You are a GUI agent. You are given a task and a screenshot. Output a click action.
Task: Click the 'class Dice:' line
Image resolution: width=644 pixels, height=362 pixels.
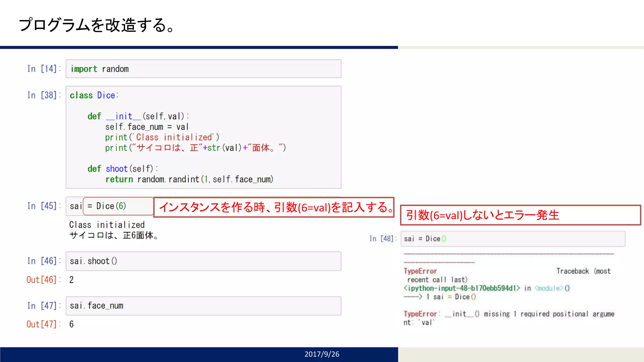(x=94, y=95)
